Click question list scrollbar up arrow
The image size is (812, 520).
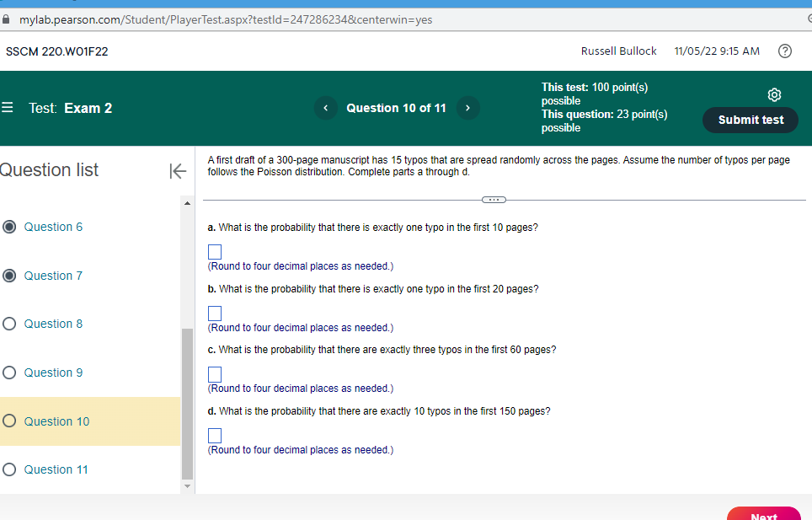coord(188,203)
